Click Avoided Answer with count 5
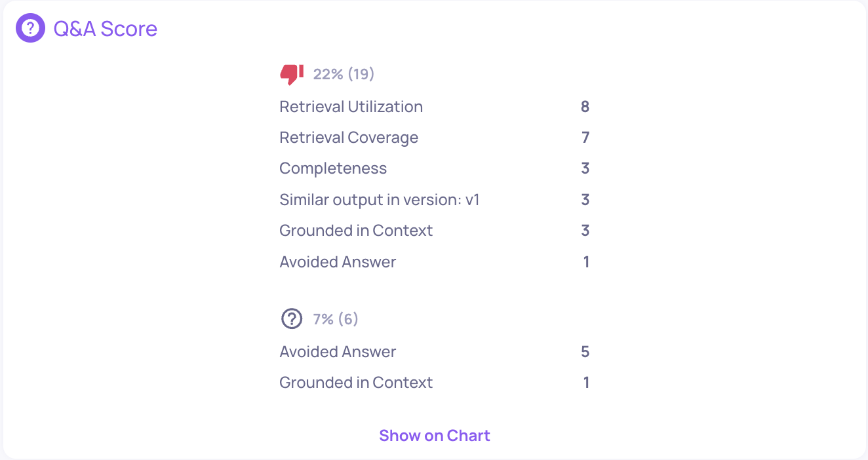The image size is (868, 460). coord(435,352)
